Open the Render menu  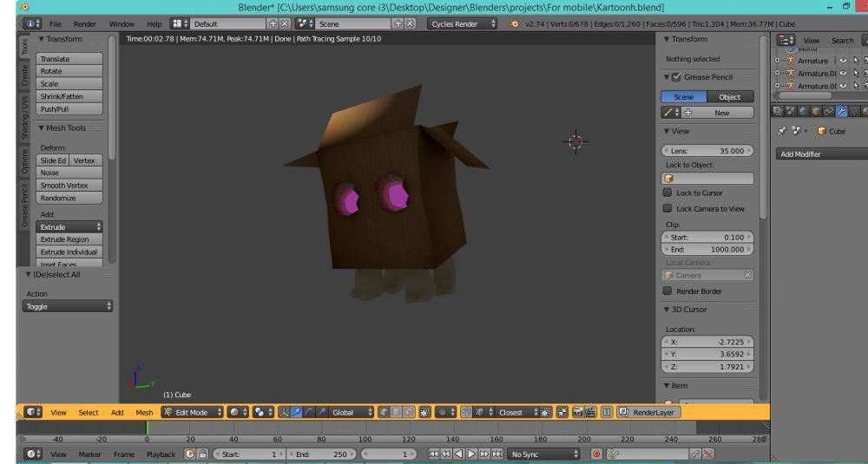[x=84, y=24]
